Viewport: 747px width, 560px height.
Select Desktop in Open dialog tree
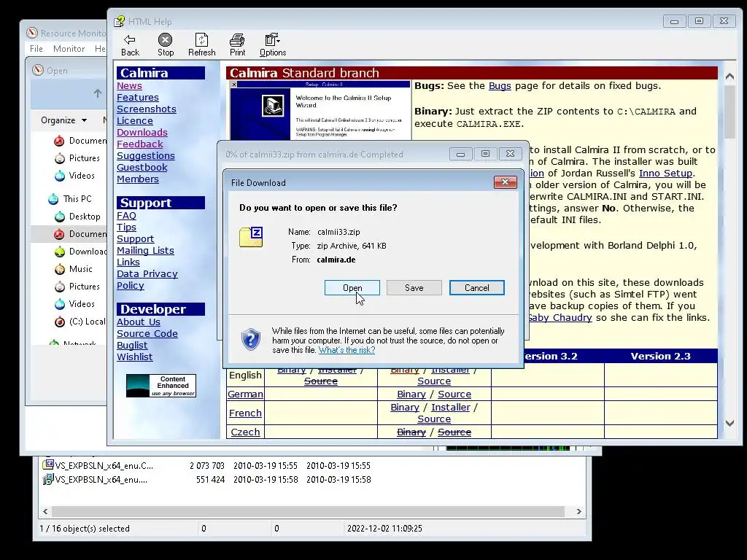coord(77,216)
